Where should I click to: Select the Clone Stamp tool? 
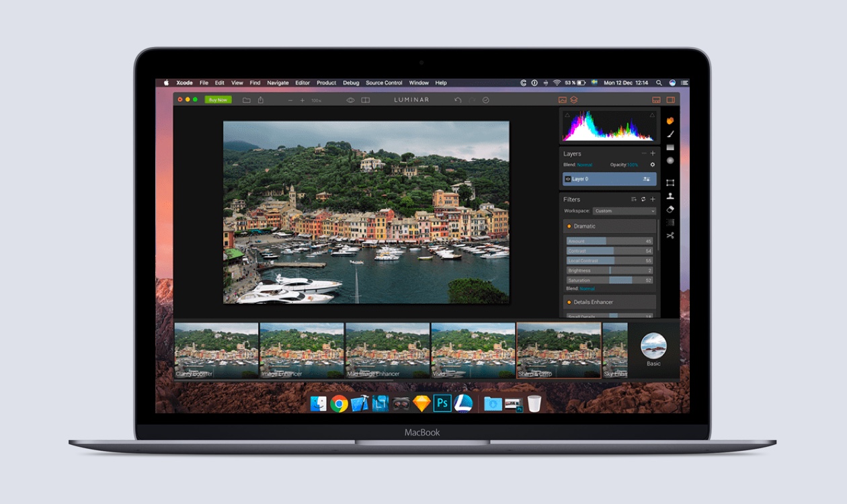click(670, 196)
